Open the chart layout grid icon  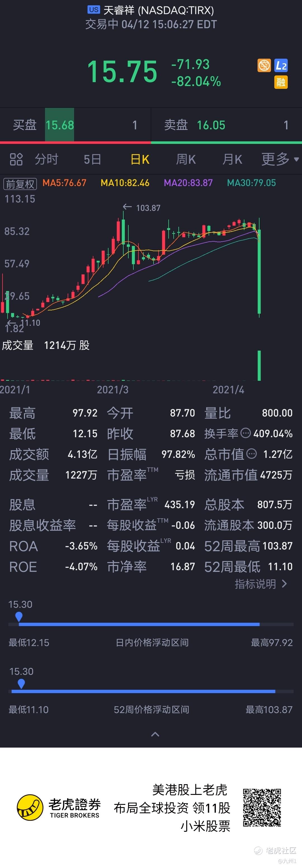tap(16, 160)
